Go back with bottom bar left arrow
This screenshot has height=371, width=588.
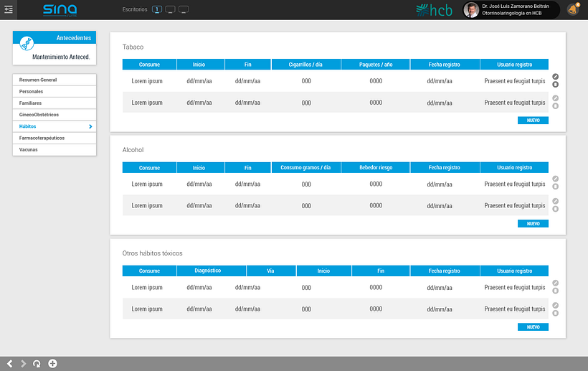coord(10,364)
